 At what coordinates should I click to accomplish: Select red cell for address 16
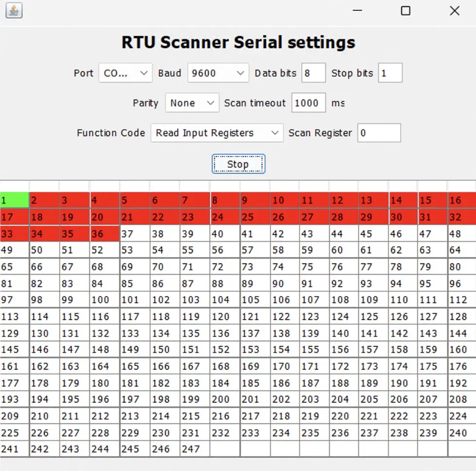coord(462,200)
